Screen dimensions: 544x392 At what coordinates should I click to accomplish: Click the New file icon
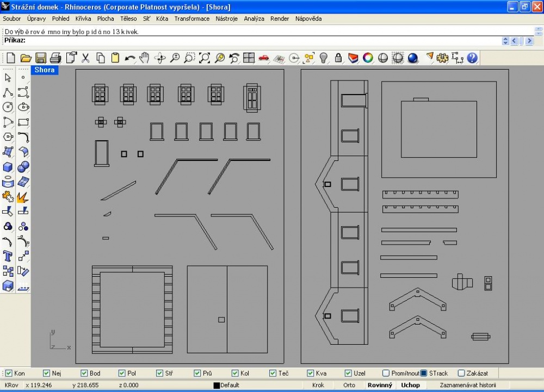pyautogui.click(x=11, y=58)
